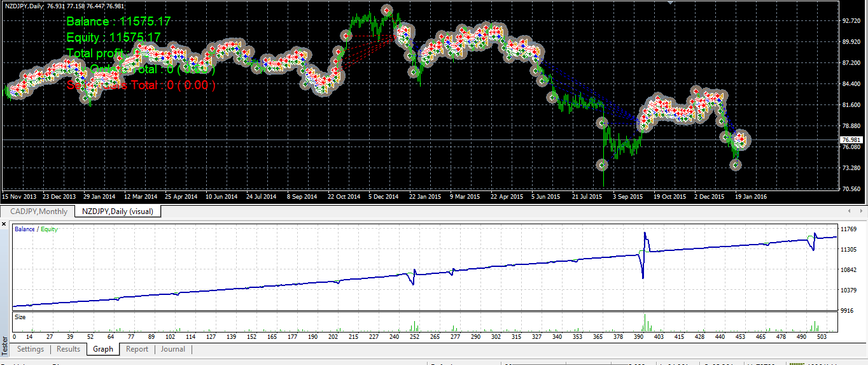
Task: Open the tester Results tab
Action: click(x=69, y=349)
